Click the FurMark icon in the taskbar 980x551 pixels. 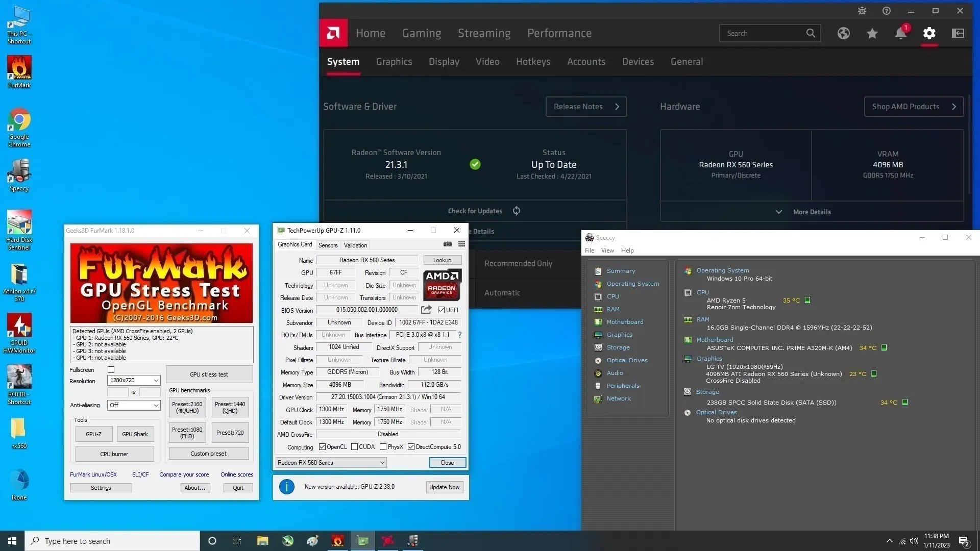click(338, 541)
